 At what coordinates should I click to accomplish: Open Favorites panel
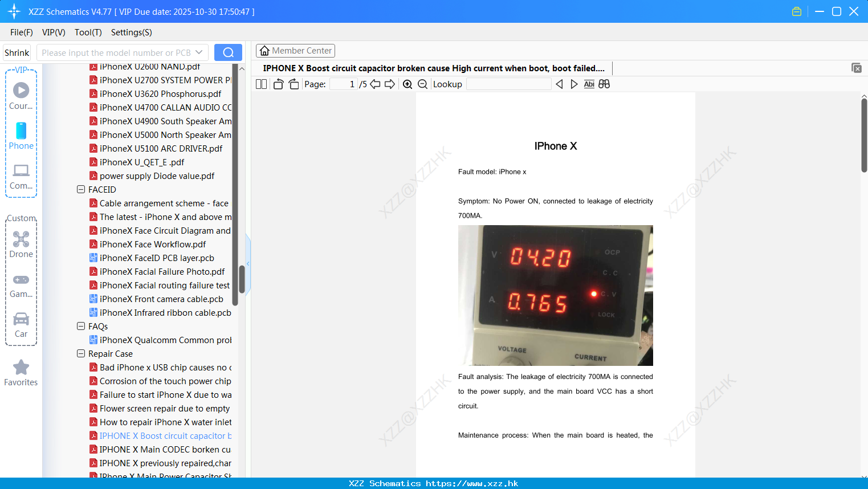click(21, 373)
